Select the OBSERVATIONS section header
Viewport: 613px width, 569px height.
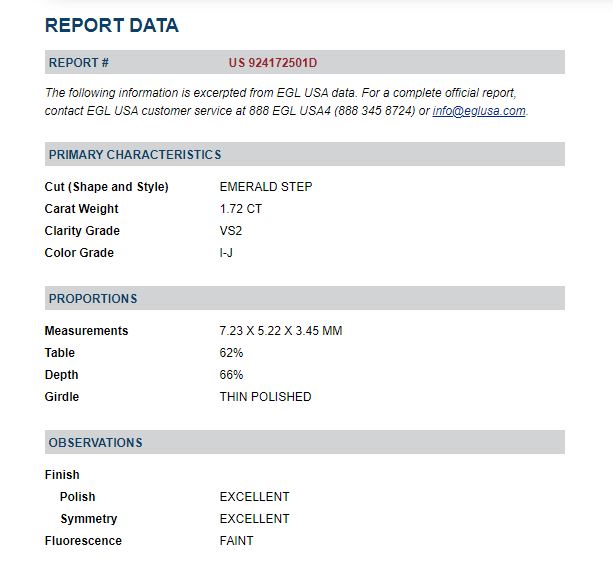[96, 443]
